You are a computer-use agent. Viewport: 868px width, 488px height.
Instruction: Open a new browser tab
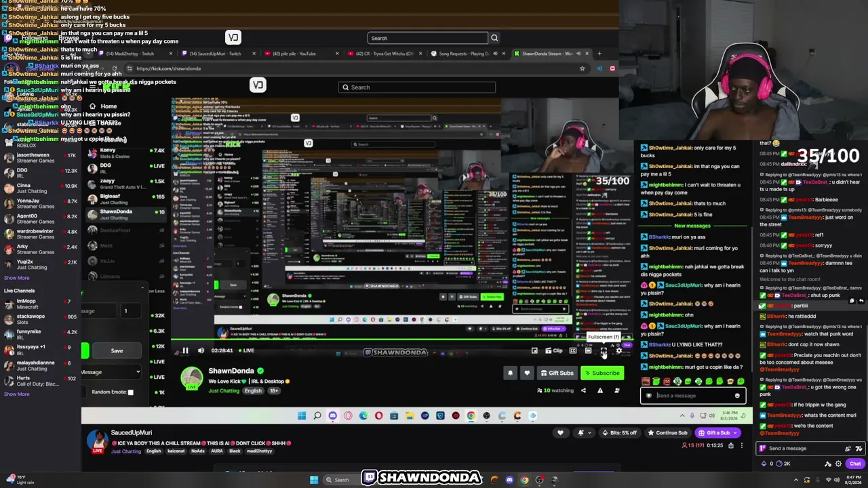[x=599, y=54]
